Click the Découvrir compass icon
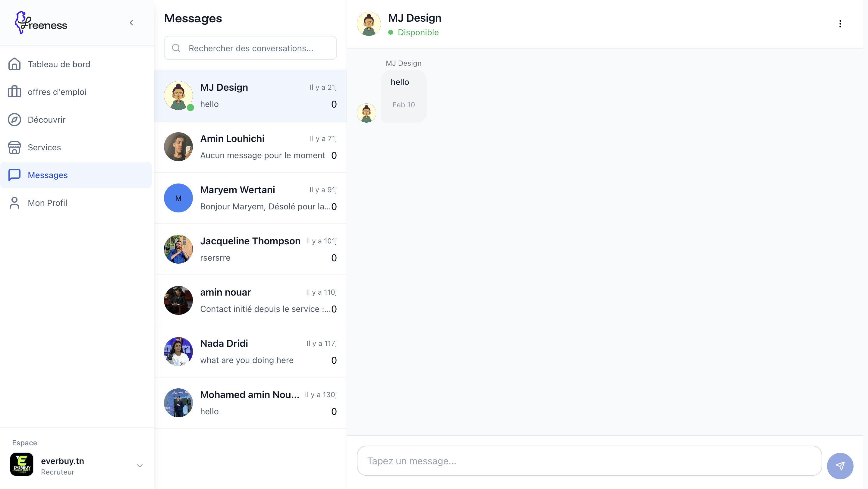This screenshot has width=868, height=489. (x=14, y=120)
